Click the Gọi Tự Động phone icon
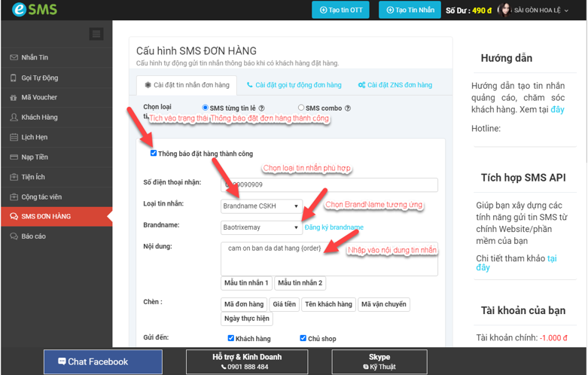Screen dimensions: 588x375 pyautogui.click(x=14, y=78)
